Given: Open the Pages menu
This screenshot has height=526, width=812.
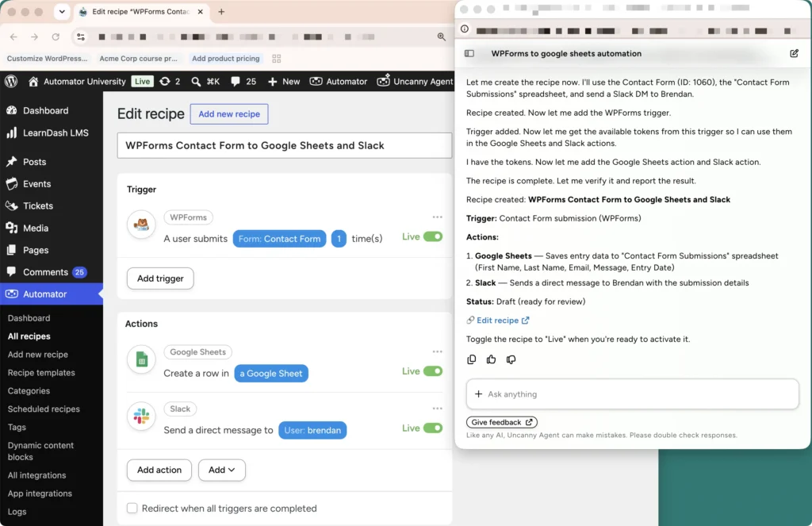Looking at the screenshot, I should click(35, 250).
